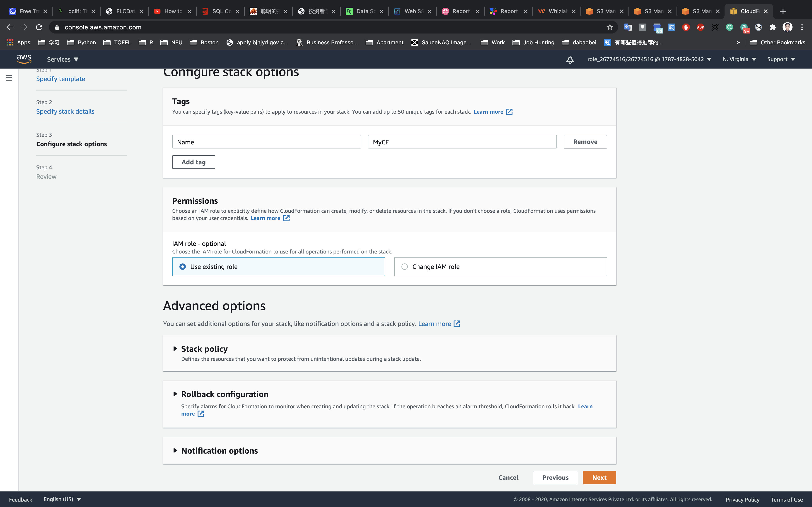This screenshot has width=812, height=507.
Task: Open the N. Virginia region dropdown
Action: [x=739, y=59]
